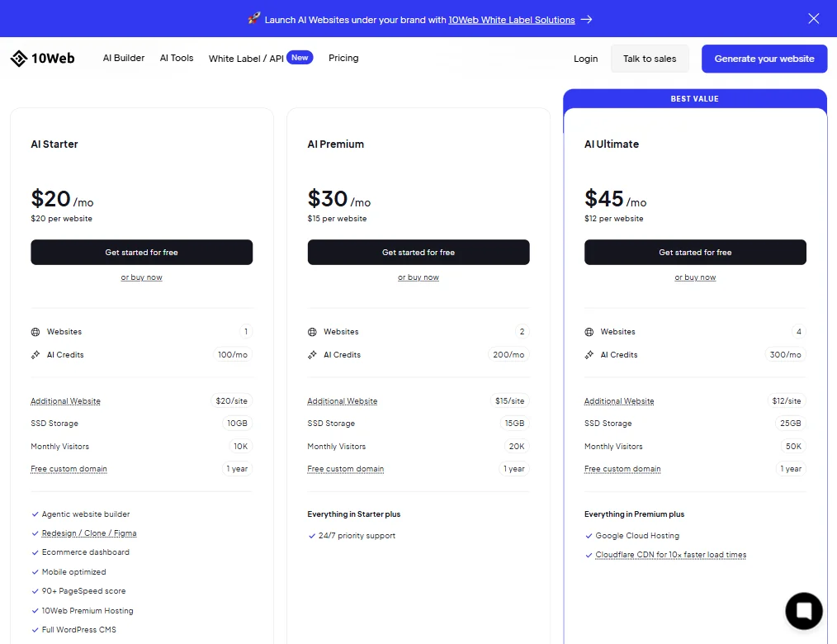Click globe icon in AI Ultimate Websites row
The image size is (837, 644).
coord(589,332)
